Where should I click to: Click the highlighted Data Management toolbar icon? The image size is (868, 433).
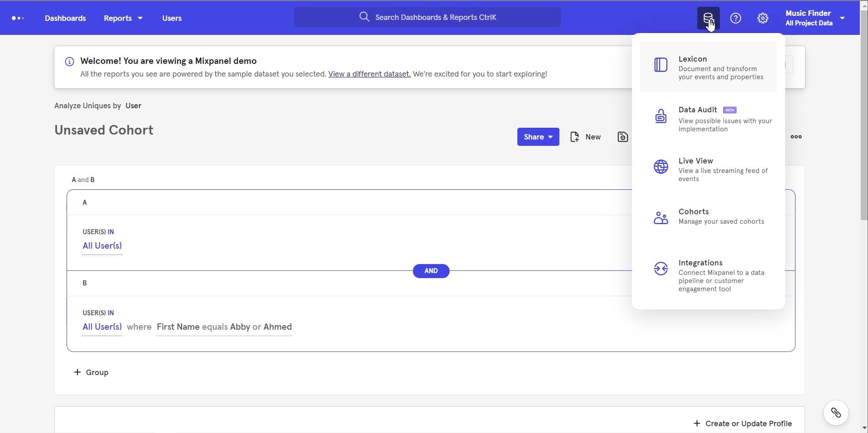point(708,18)
